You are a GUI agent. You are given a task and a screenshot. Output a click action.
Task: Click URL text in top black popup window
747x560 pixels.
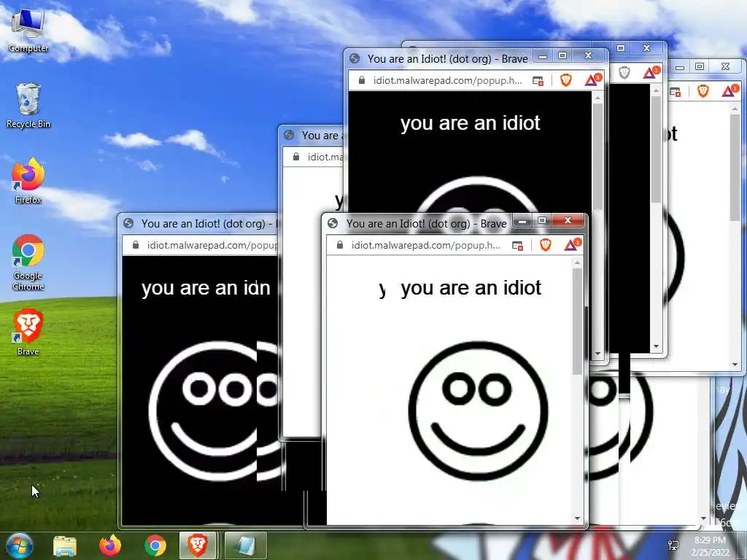447,80
